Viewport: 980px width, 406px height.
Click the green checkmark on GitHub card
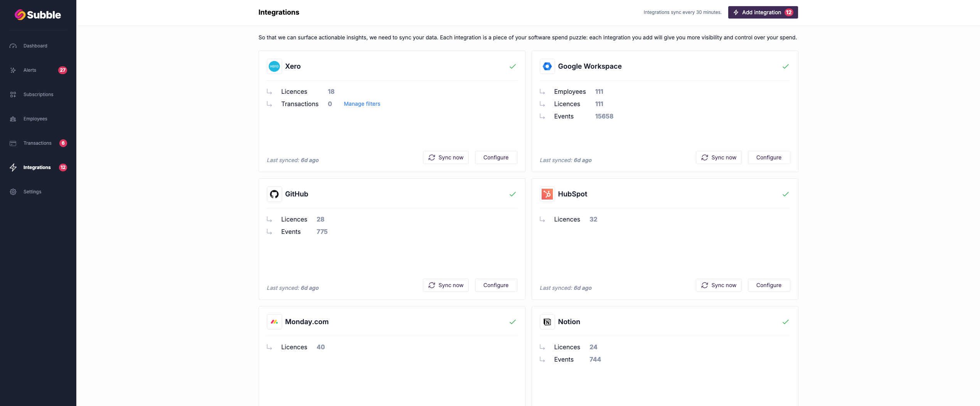pos(512,194)
